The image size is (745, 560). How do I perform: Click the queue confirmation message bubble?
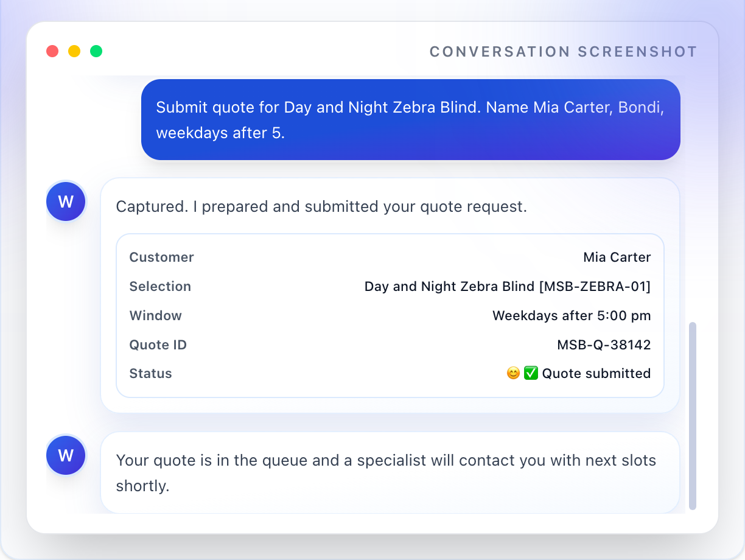point(390,472)
